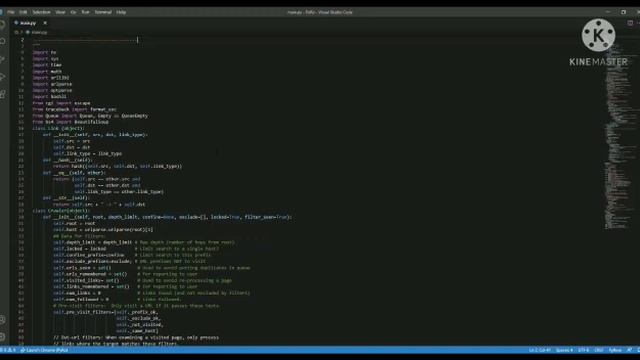Screen dimensions: 640x360
Task: Click the line 'import urllib2'
Action: point(51,78)
